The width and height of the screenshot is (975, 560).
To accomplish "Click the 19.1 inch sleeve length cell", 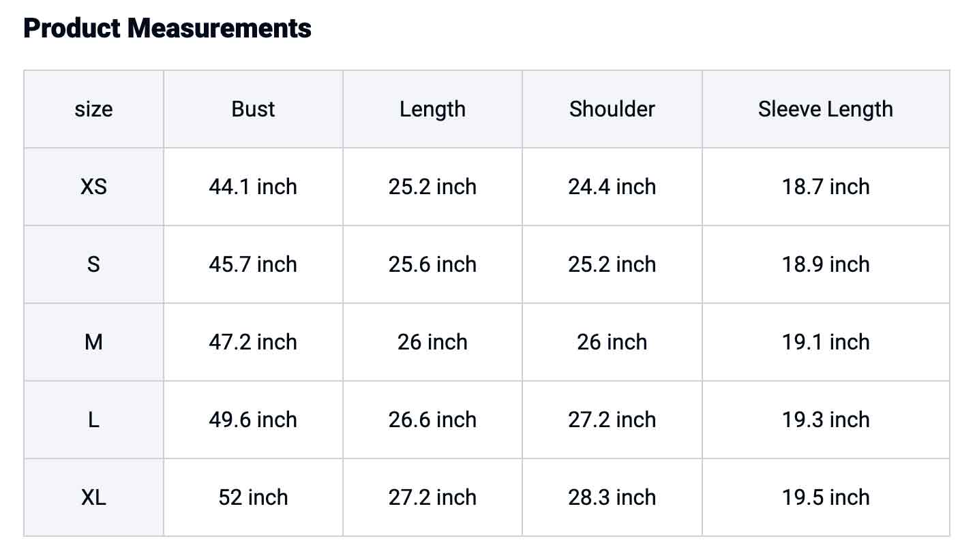I will 826,342.
